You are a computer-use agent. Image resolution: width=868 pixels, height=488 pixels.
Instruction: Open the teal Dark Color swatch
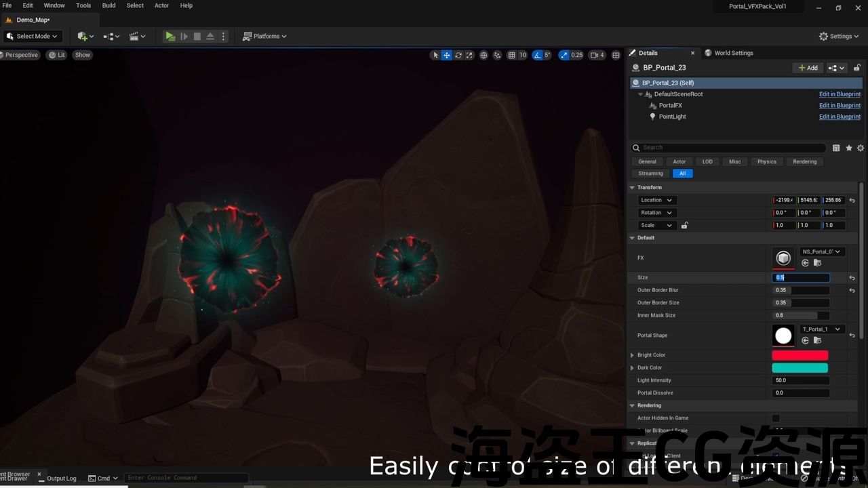pos(800,368)
